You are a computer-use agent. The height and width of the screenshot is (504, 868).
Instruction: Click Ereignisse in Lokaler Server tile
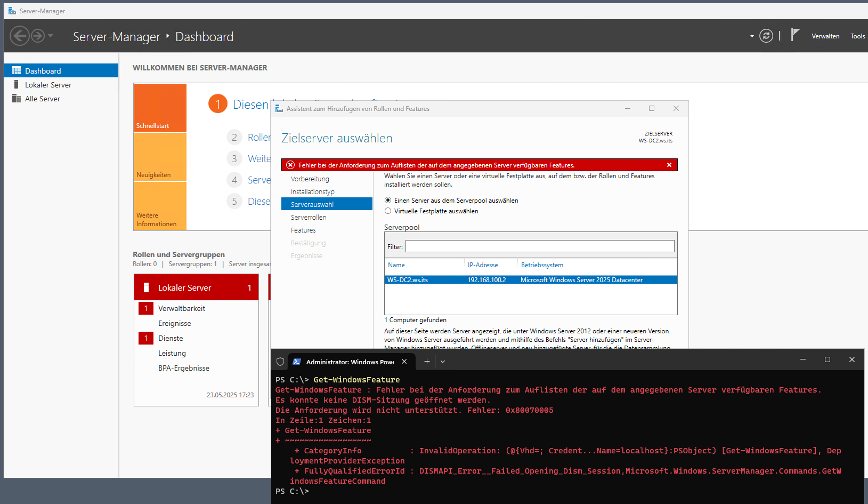[174, 323]
